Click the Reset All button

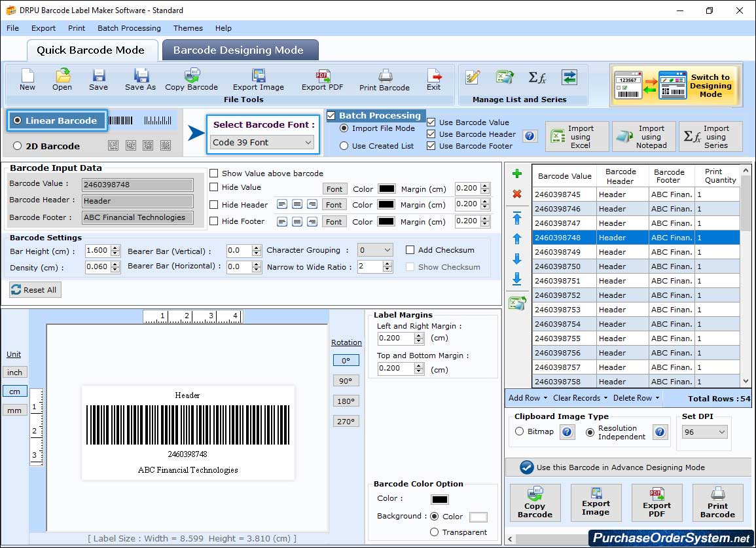35,290
